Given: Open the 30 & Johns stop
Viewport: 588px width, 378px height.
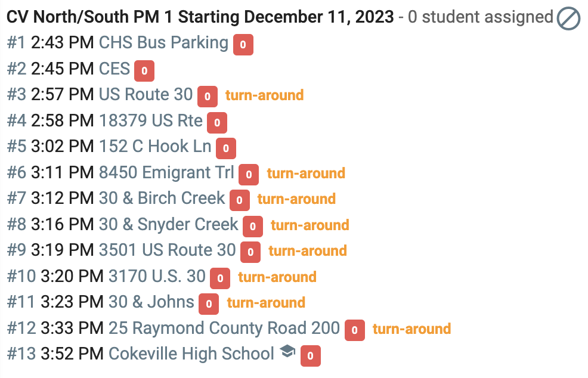Looking at the screenshot, I should (x=151, y=302).
